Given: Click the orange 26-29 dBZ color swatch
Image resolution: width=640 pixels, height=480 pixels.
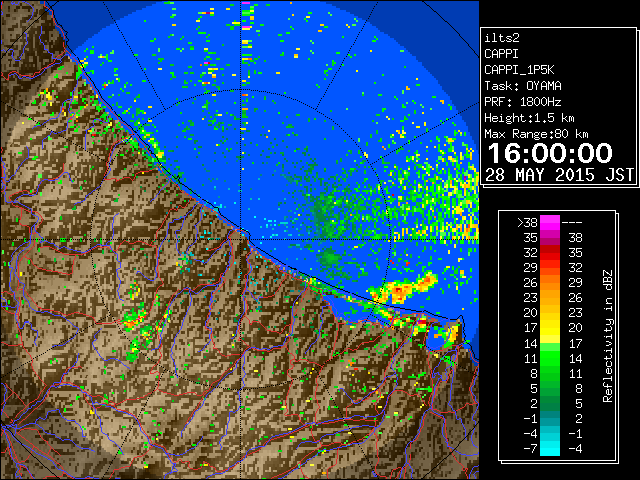Looking at the screenshot, I should point(550,283).
